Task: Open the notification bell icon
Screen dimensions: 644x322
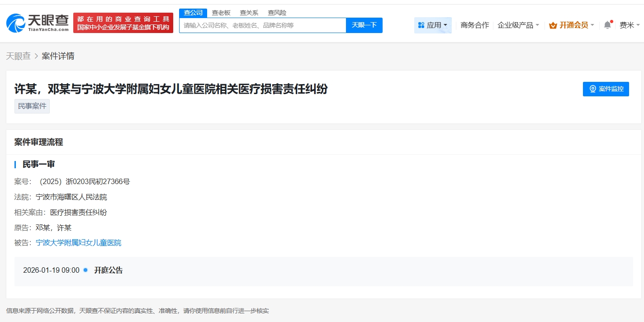Action: pyautogui.click(x=607, y=25)
